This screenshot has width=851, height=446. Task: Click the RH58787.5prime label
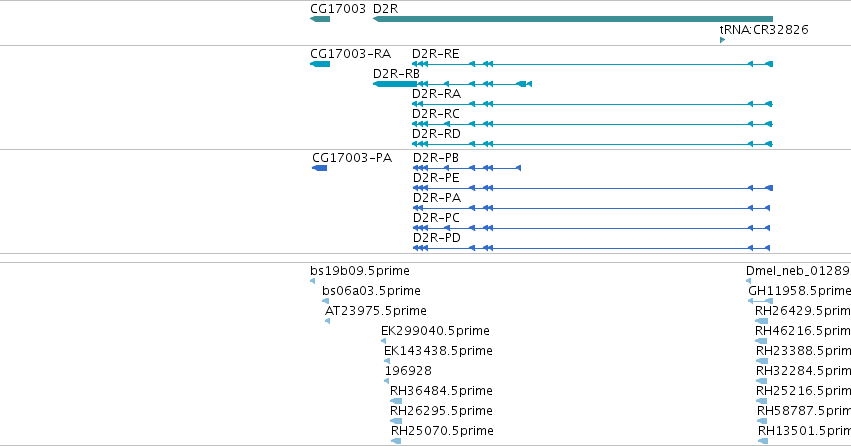[x=804, y=411]
